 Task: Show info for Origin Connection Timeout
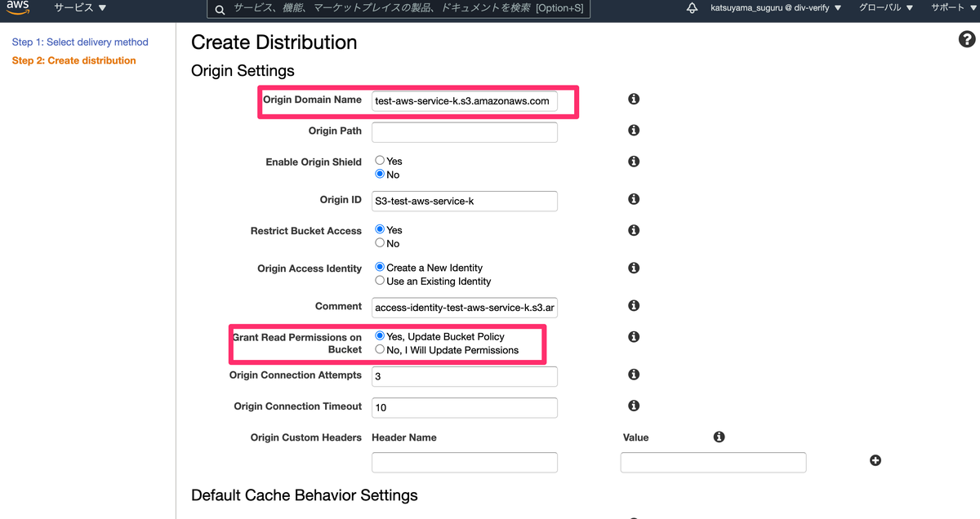pyautogui.click(x=633, y=406)
